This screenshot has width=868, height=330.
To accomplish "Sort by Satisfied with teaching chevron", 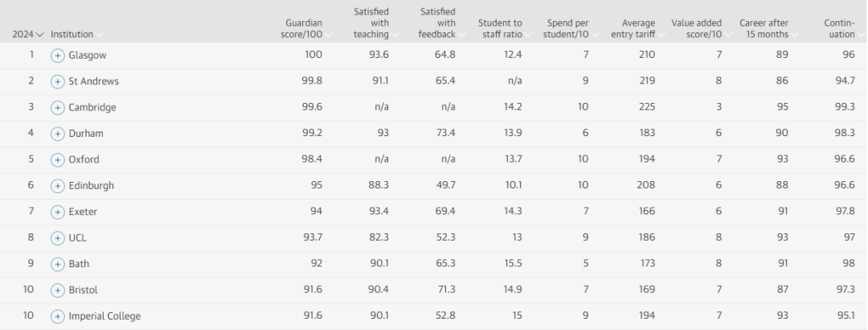I will [395, 35].
